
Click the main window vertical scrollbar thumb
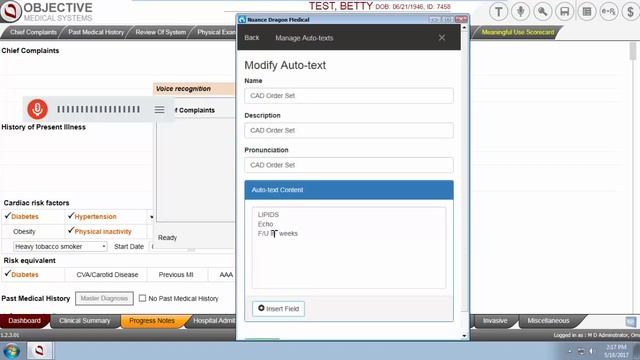click(x=633, y=52)
